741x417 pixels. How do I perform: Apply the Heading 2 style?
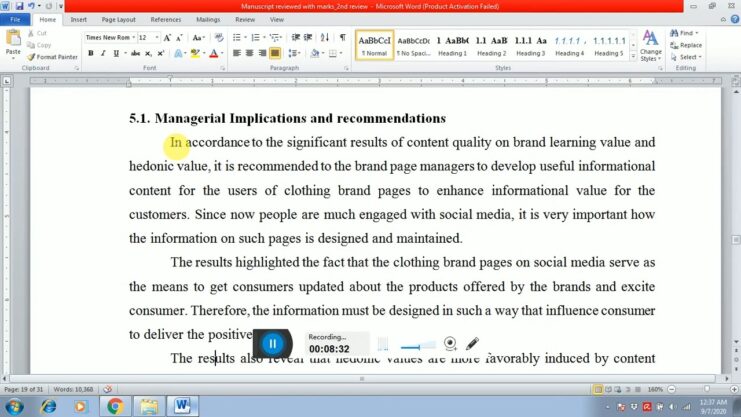pos(491,45)
